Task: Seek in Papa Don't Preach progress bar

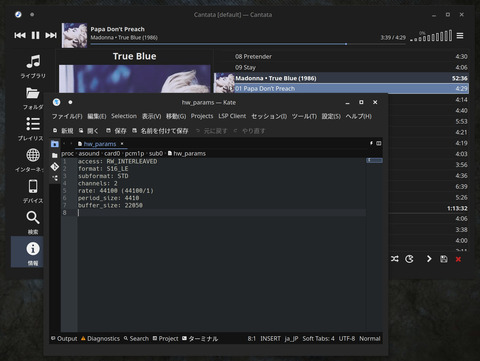Action: (x=248, y=44)
